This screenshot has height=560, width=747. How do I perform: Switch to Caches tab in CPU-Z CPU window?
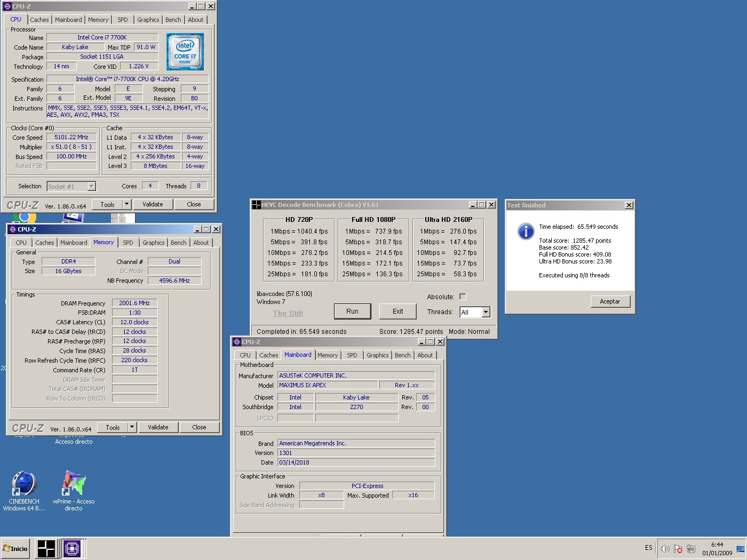click(39, 20)
